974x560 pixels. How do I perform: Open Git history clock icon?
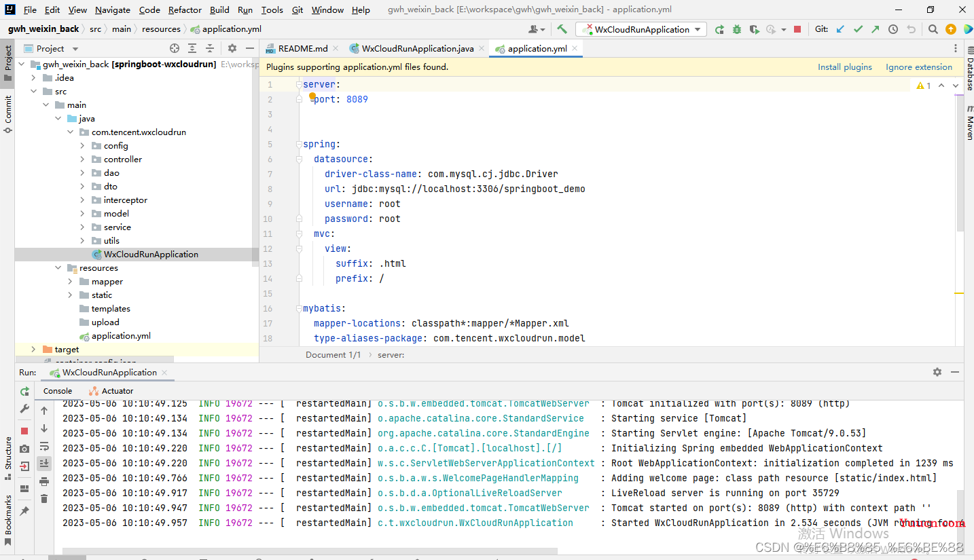[x=893, y=29]
